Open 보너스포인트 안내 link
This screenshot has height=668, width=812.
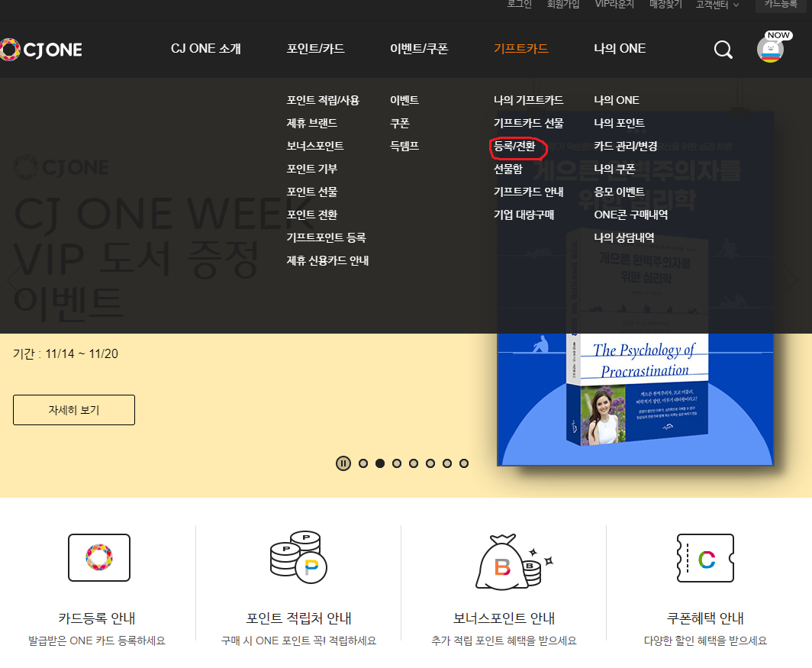pyautogui.click(x=504, y=618)
